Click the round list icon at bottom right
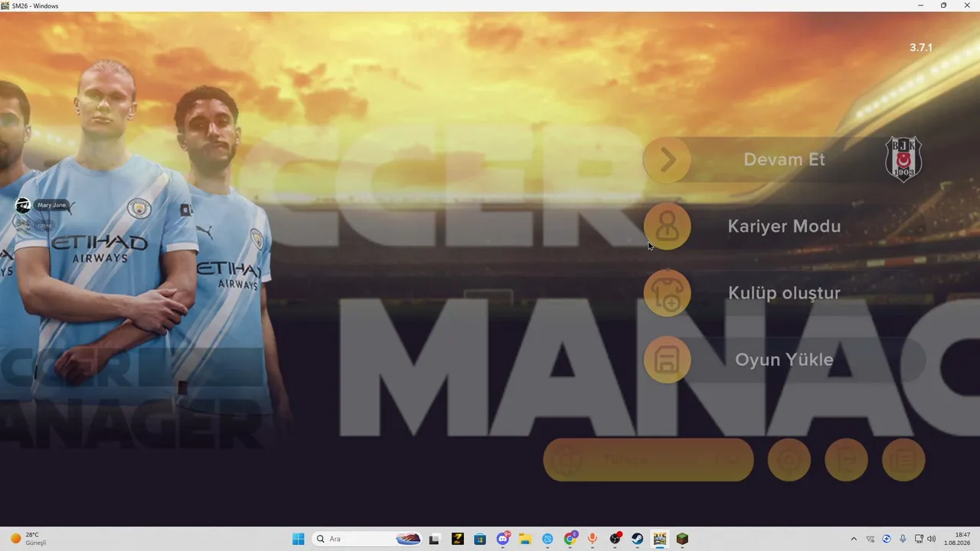The width and height of the screenshot is (980, 551). click(x=903, y=460)
